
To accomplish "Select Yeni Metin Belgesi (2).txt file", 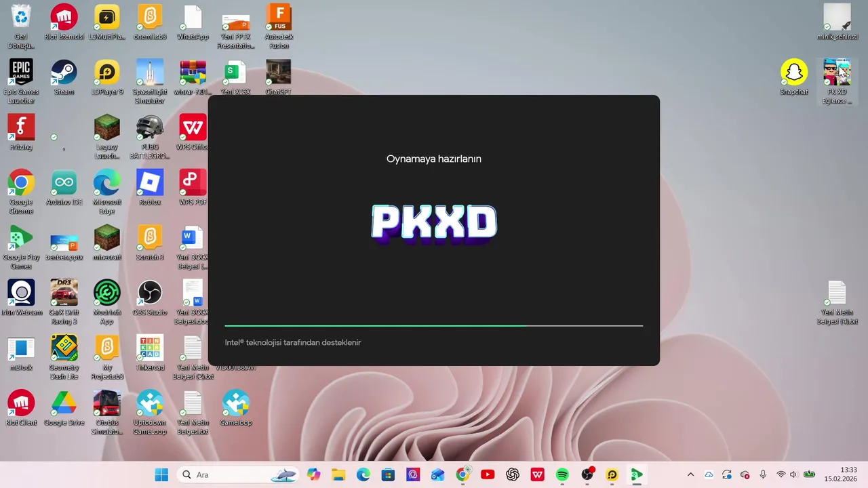I will tap(193, 357).
